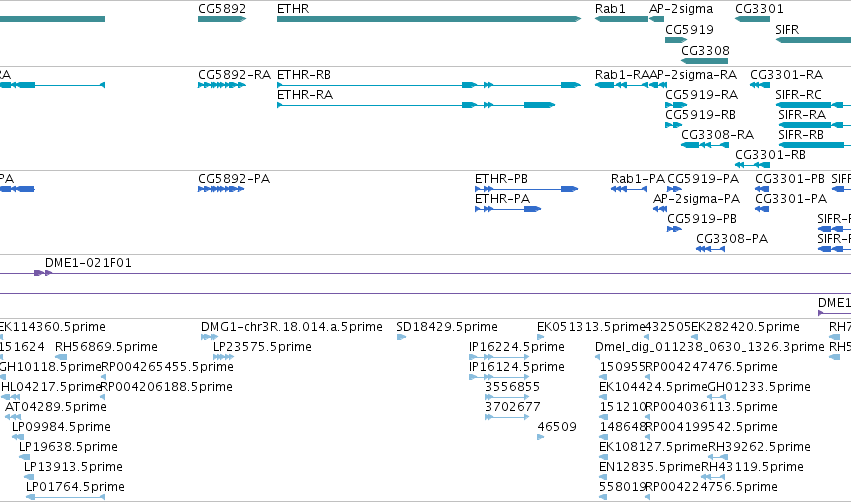
Task: Select the CG5892 gene feature
Action: pos(222,19)
